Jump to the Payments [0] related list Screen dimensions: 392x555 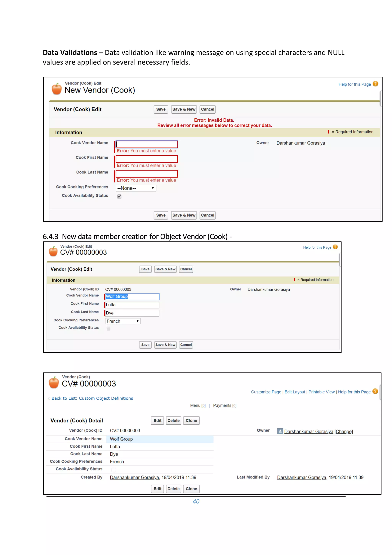[225, 405]
